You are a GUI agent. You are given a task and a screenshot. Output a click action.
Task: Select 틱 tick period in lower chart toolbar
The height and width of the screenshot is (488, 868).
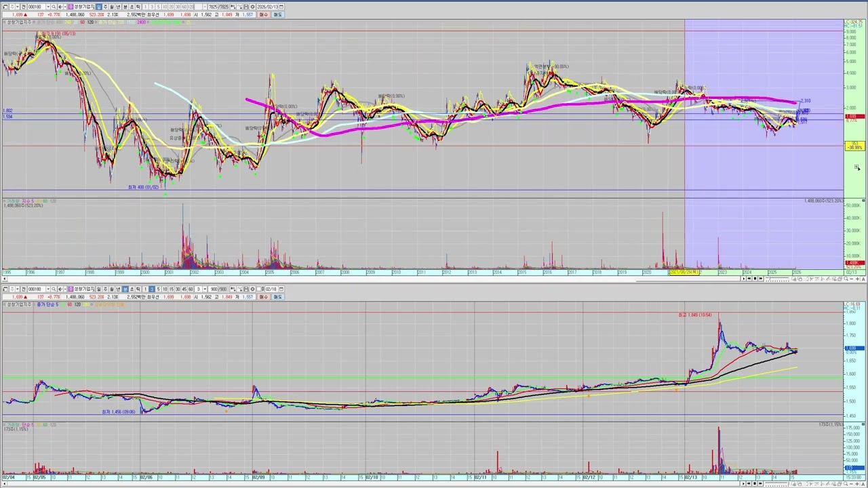(x=138, y=289)
